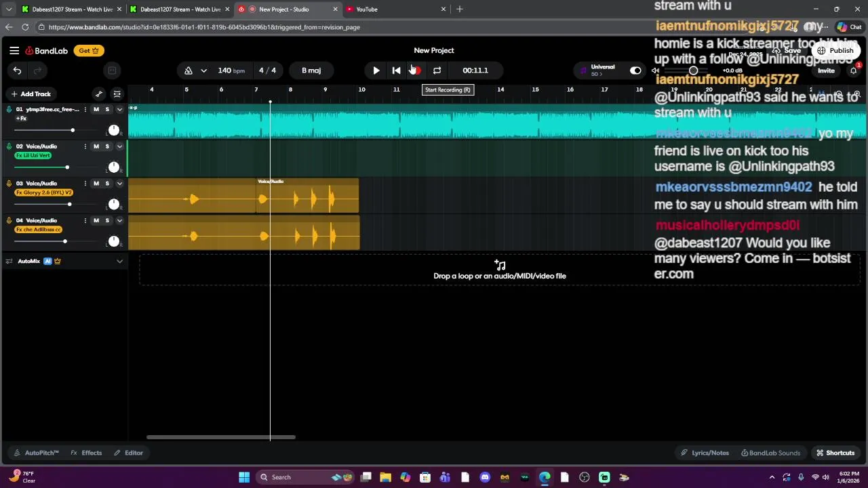Image resolution: width=868 pixels, height=488 pixels.
Task: Click the Get membership crown button
Action: [88, 50]
